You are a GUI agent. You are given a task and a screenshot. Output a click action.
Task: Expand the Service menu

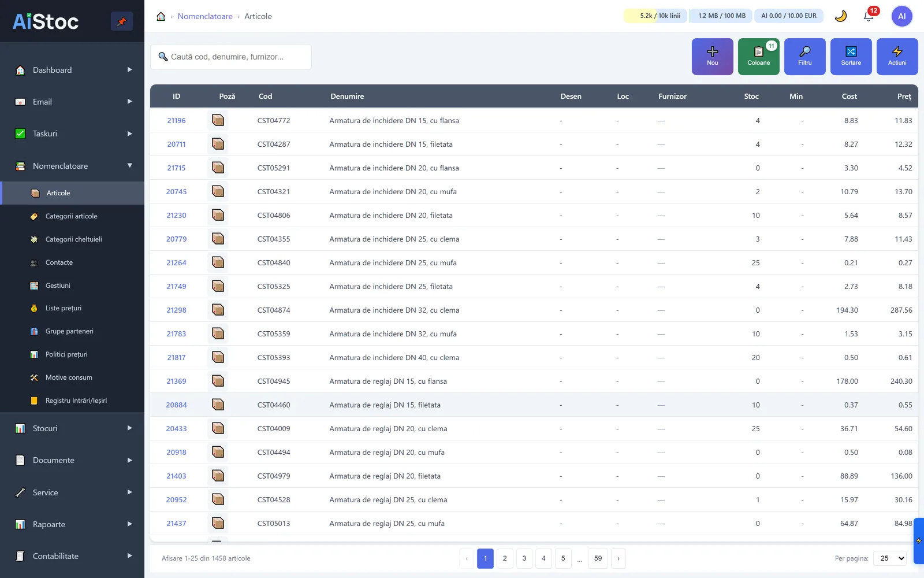tap(72, 492)
